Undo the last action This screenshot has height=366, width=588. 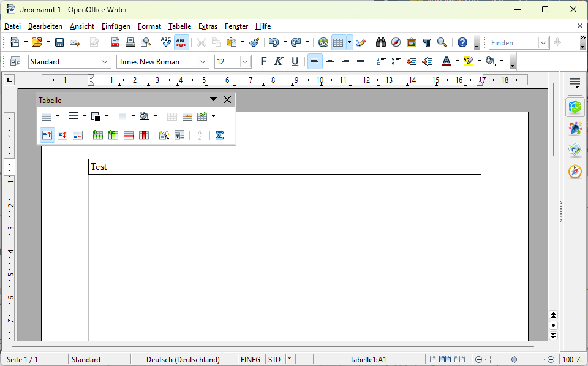pyautogui.click(x=274, y=42)
